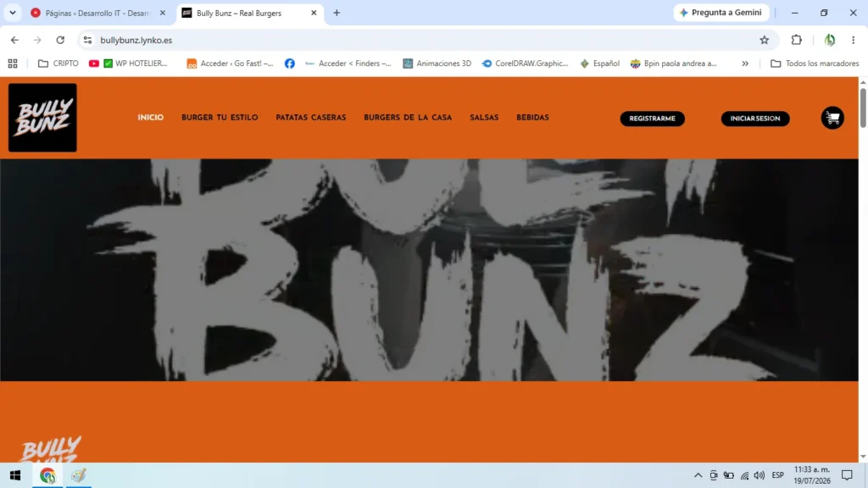Open the Acceder Go Fast bookmark
The image size is (868, 488).
point(231,64)
